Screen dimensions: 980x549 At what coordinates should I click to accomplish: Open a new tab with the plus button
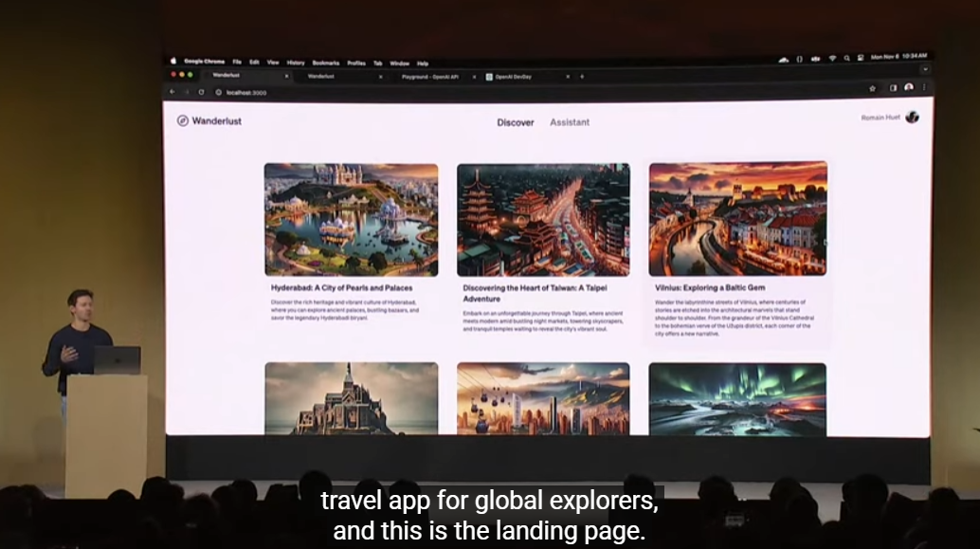tap(582, 76)
